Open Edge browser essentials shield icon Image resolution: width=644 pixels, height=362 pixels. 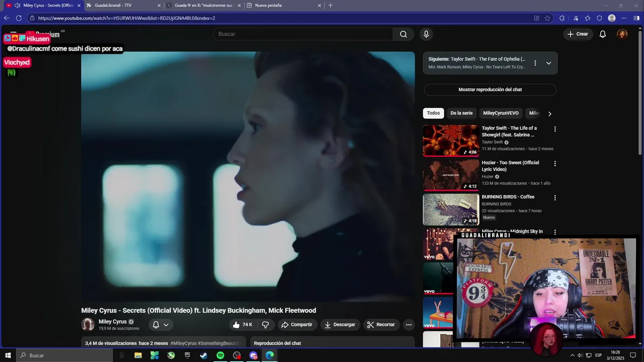click(x=599, y=18)
